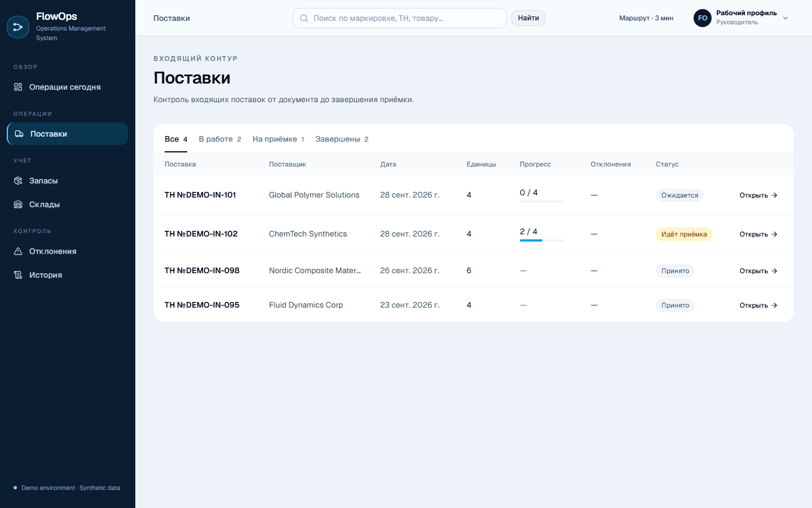Click supplier Nordic Composite Mater…
Viewport: 812px width, 508px height.
(x=315, y=270)
